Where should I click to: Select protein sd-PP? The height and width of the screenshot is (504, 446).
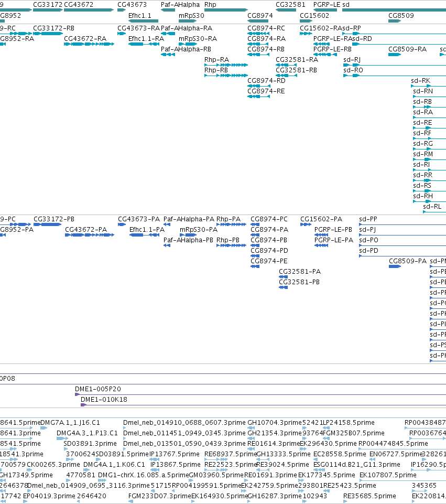tap(368, 219)
